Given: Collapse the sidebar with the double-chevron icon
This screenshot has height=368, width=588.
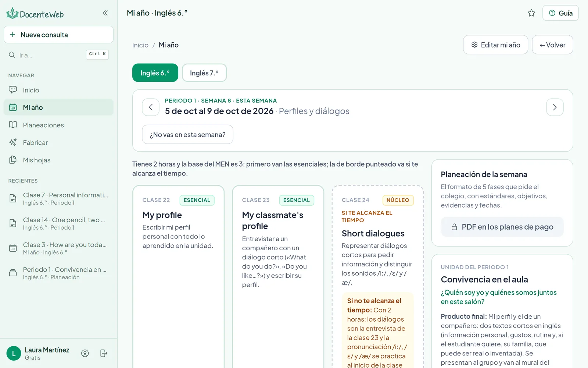Looking at the screenshot, I should click(105, 13).
